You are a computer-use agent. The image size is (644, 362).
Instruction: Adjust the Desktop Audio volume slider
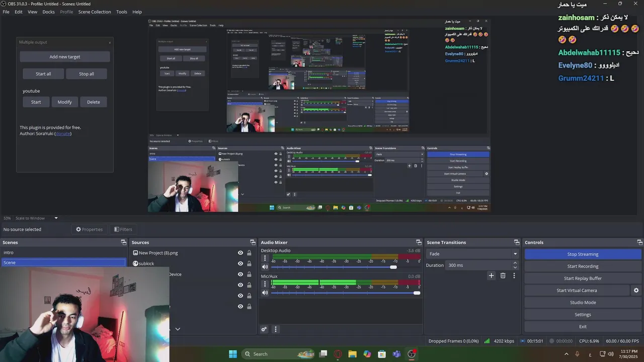click(393, 267)
